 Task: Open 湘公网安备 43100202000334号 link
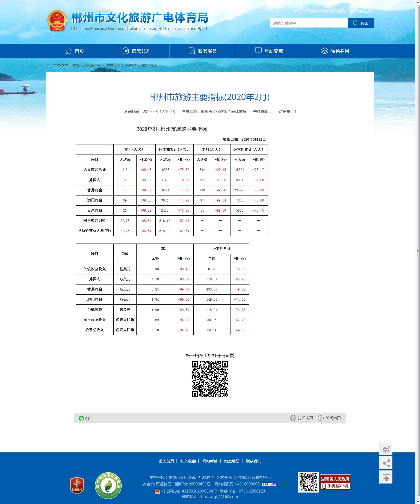click(x=189, y=491)
